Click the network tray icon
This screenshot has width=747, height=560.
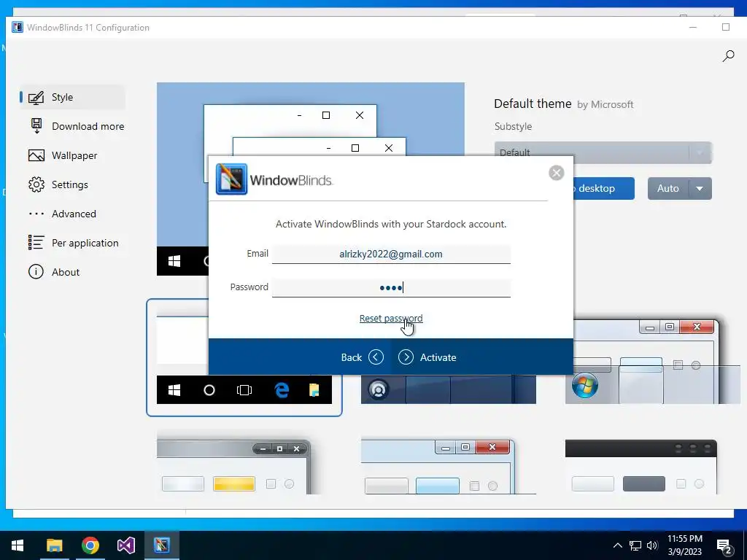[x=635, y=545]
